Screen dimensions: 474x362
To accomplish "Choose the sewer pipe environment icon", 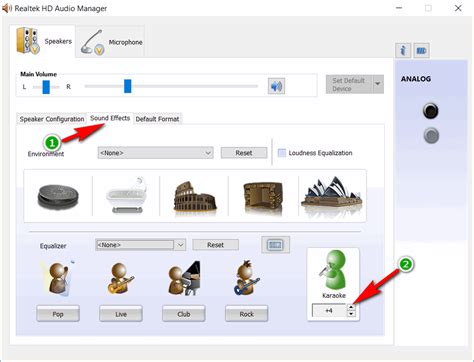I will [x=58, y=196].
